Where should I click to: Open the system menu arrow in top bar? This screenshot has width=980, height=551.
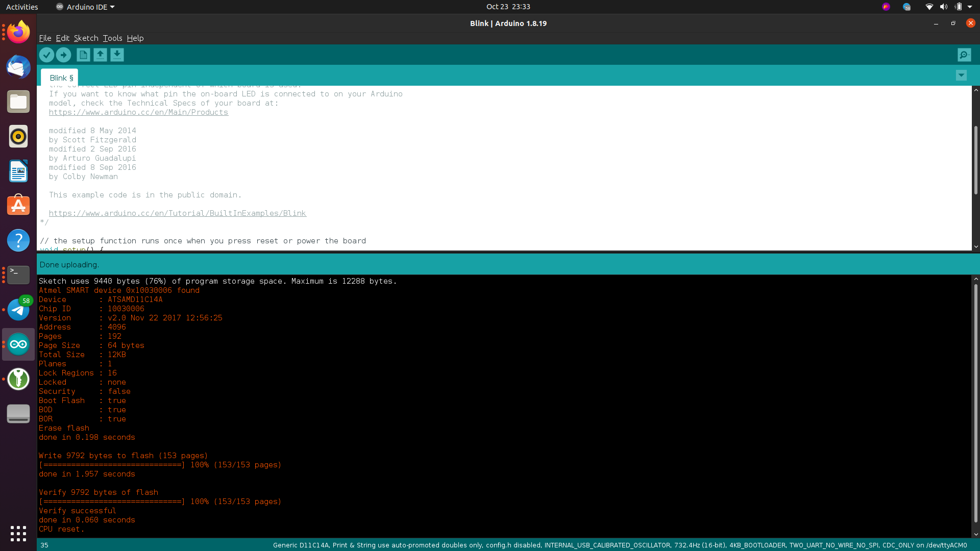(970, 7)
